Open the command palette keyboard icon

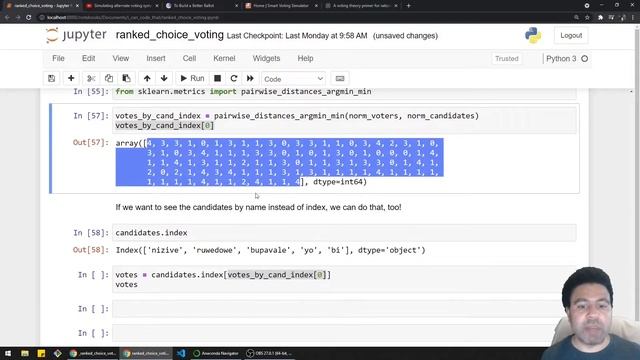click(x=340, y=78)
